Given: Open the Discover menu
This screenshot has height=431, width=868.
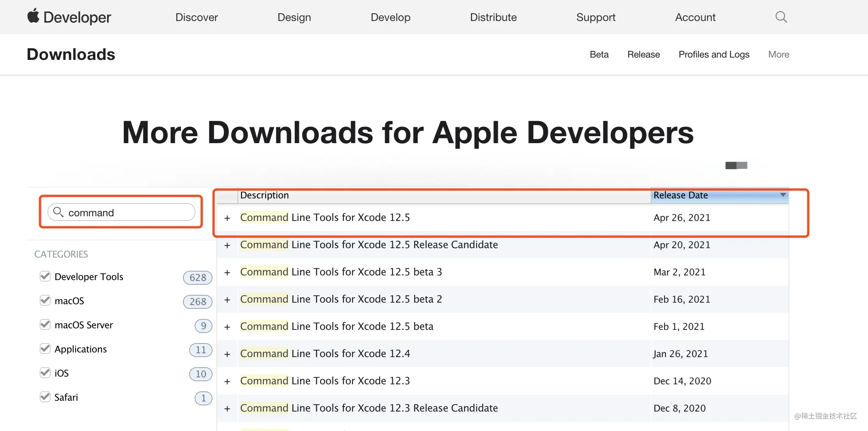Looking at the screenshot, I should click(197, 17).
